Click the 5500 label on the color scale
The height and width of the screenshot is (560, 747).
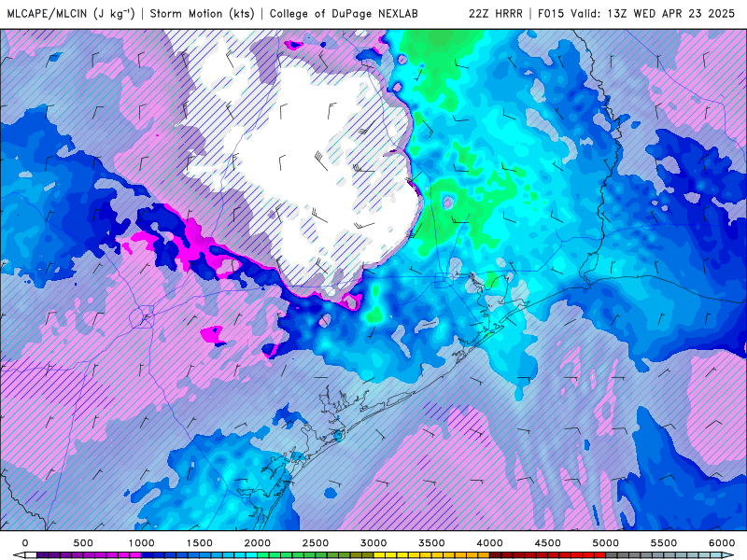(664, 543)
